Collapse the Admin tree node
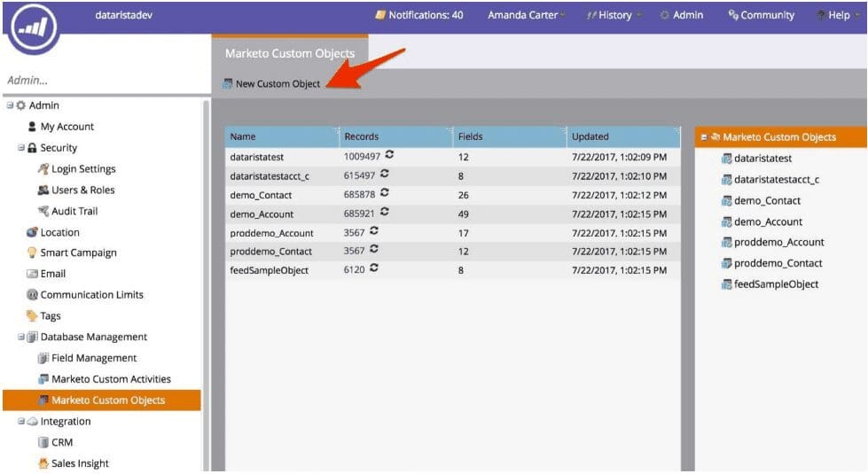The height and width of the screenshot is (474, 868). (x=10, y=105)
